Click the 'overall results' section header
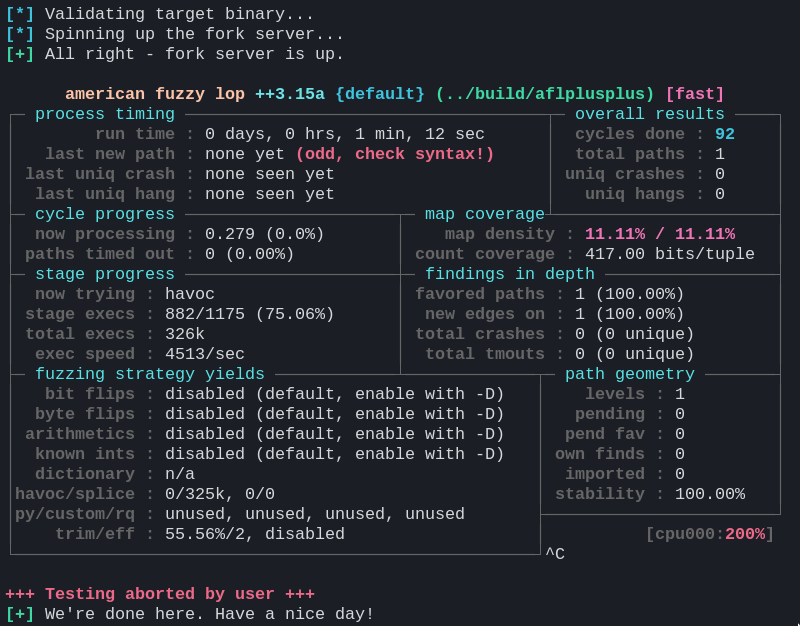Screen dimensions: 800x626 (x=649, y=114)
